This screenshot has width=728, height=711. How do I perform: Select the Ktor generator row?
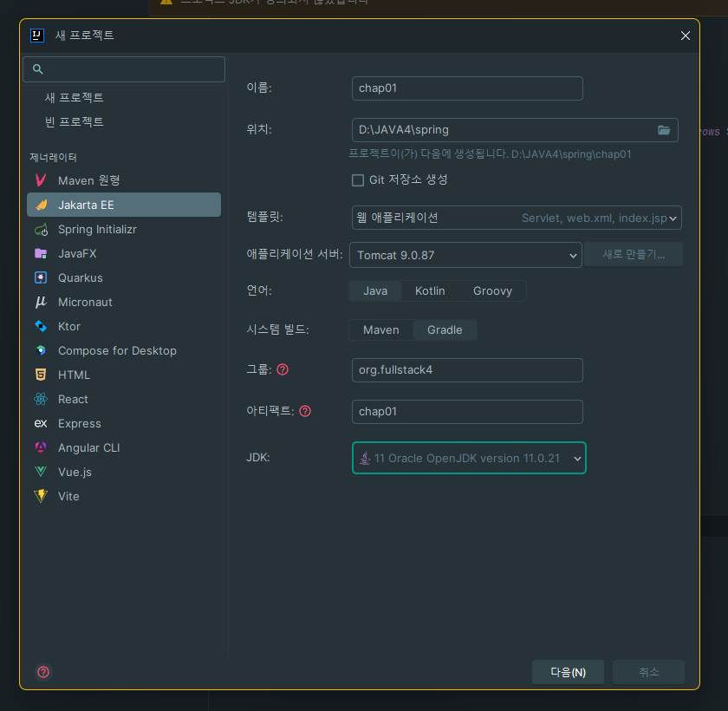pyautogui.click(x=124, y=327)
